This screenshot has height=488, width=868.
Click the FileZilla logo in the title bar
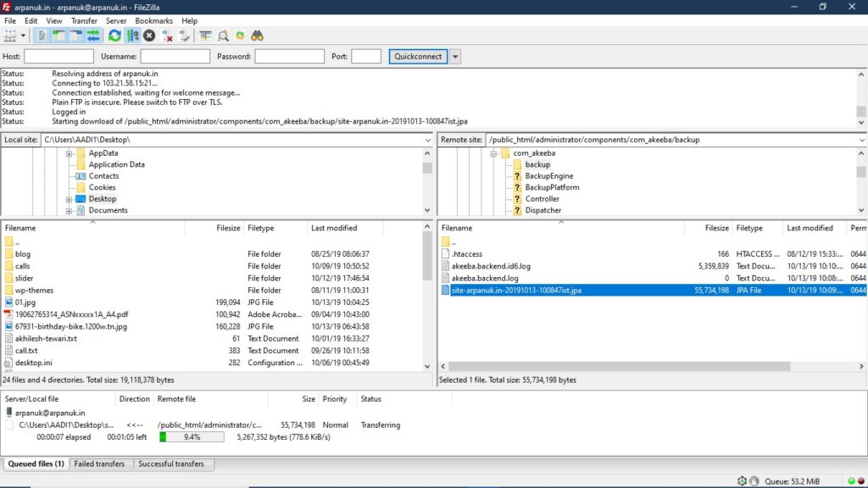coord(6,7)
